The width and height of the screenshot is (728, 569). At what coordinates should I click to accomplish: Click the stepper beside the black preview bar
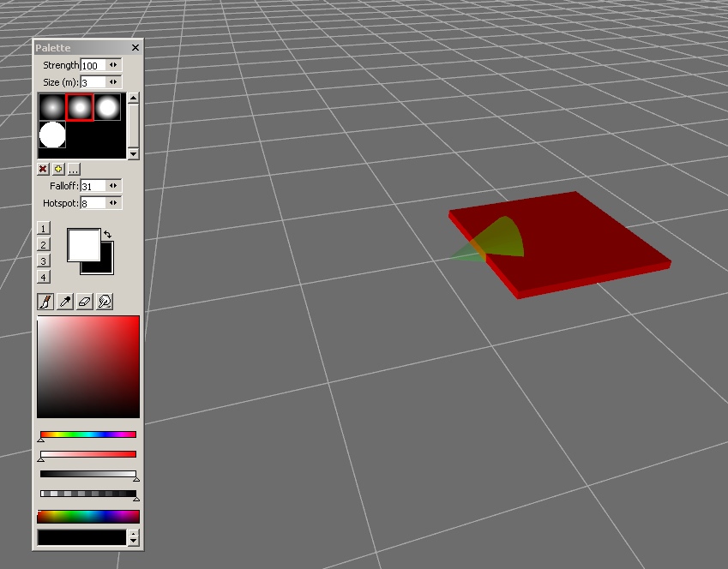(133, 538)
